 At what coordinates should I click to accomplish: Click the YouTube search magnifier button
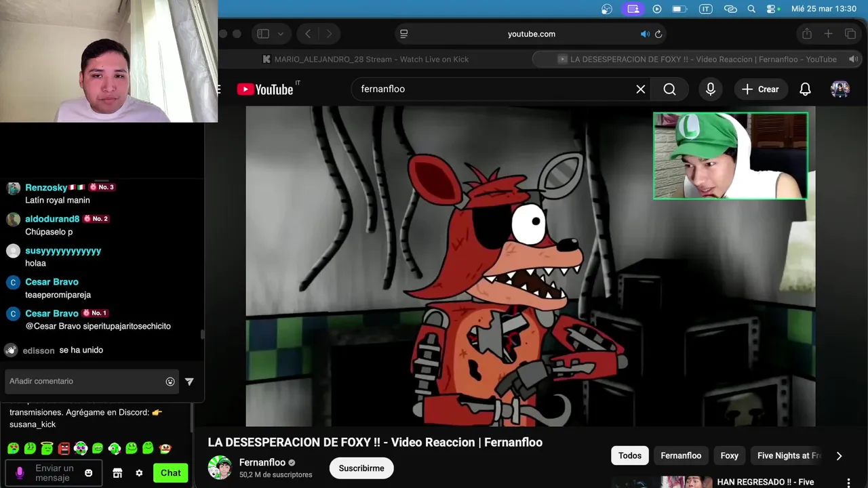(669, 89)
